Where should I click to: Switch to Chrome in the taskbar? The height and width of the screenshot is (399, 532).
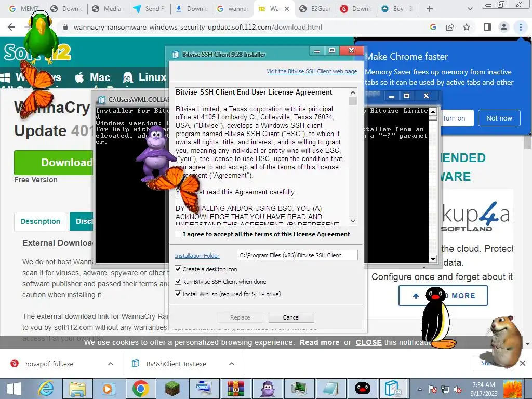(x=140, y=389)
